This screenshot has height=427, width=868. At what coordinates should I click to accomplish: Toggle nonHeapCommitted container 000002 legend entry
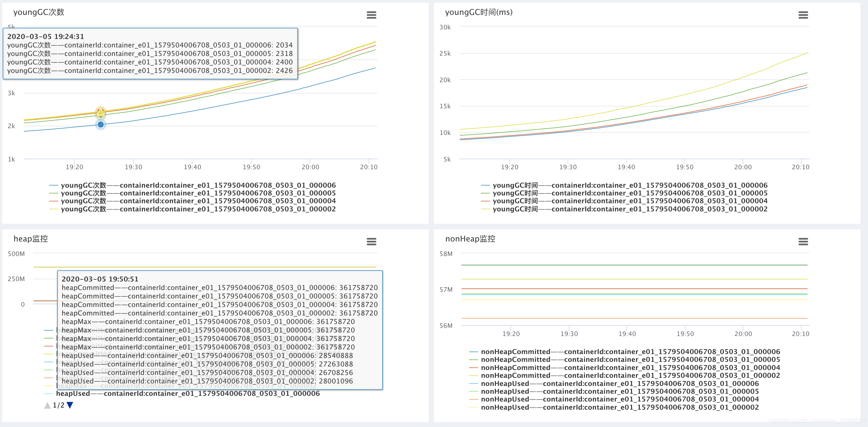pos(625,375)
